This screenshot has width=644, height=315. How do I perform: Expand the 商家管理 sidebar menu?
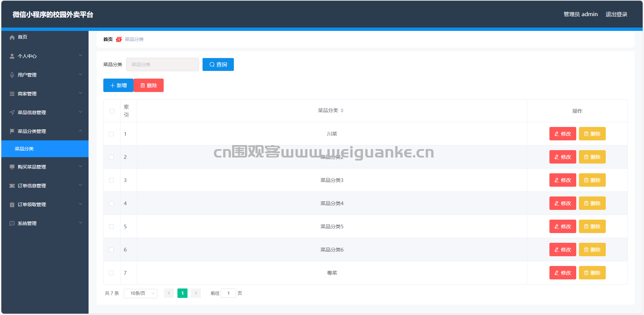pyautogui.click(x=45, y=94)
